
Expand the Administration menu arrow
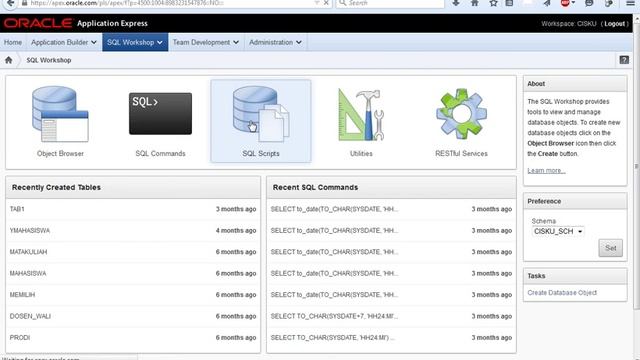pyautogui.click(x=299, y=42)
